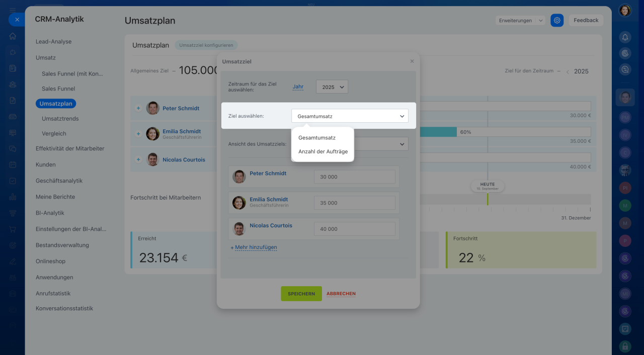
Task: Open the bar chart icon in left sidebar
Action: (x=13, y=197)
